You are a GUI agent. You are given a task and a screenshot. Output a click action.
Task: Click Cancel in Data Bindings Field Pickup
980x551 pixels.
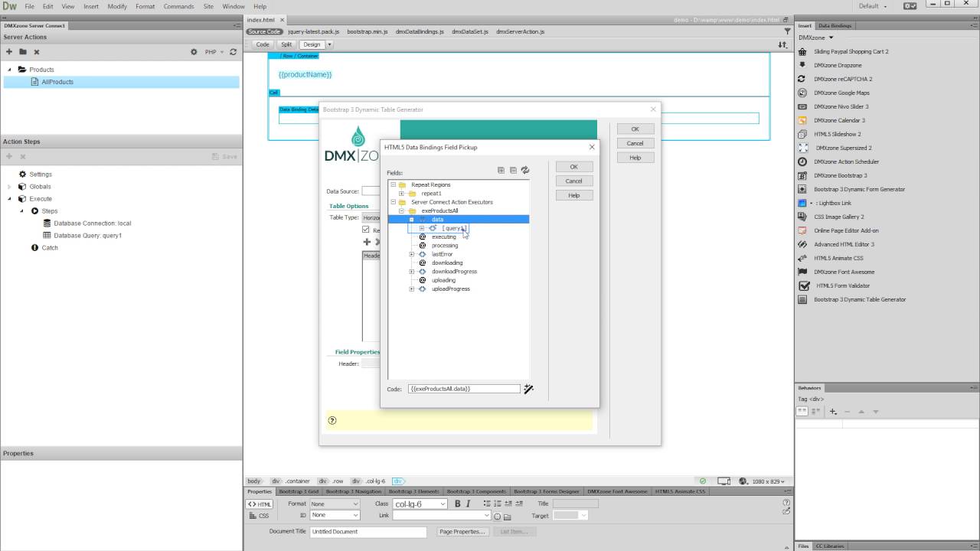[573, 181]
